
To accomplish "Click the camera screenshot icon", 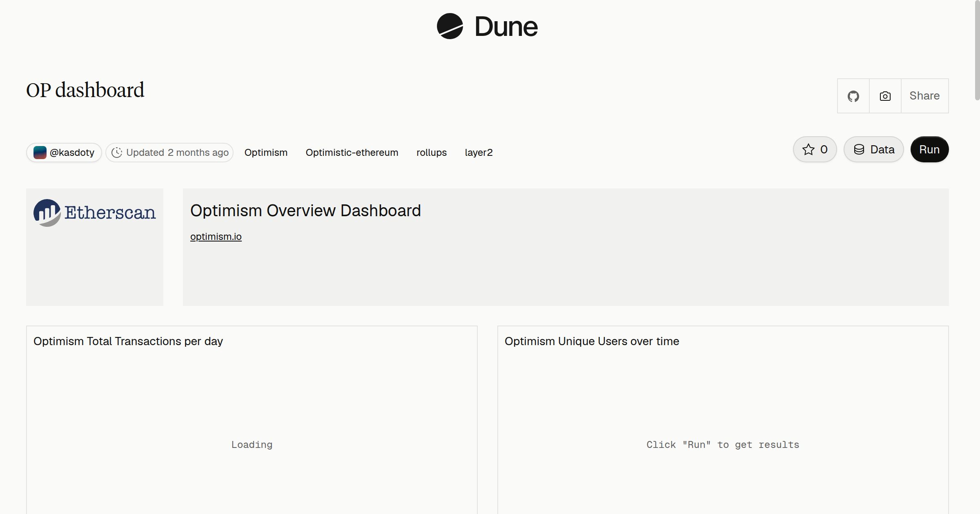I will pyautogui.click(x=885, y=96).
